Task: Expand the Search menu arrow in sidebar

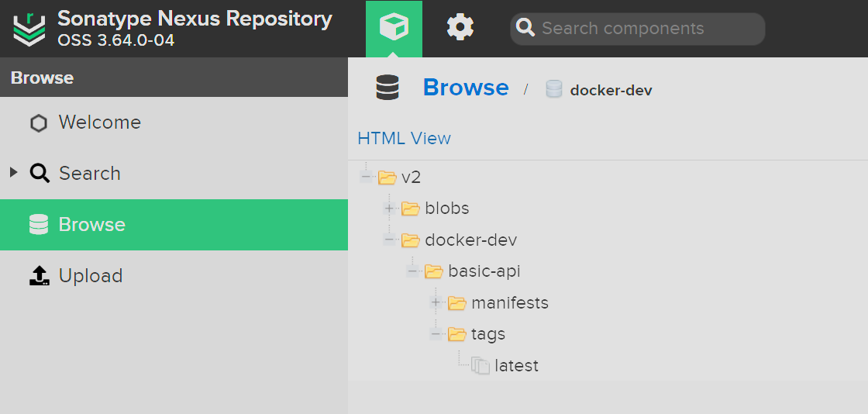Action: pos(15,173)
